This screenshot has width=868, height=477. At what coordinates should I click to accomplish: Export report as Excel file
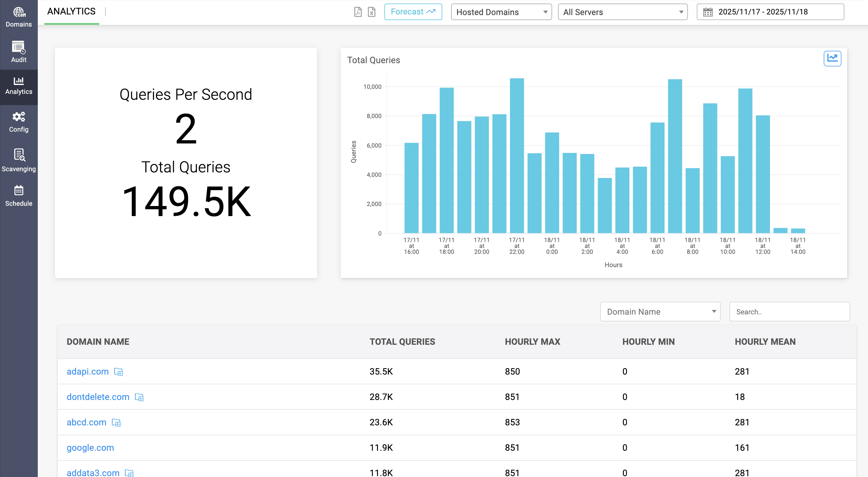[371, 12]
